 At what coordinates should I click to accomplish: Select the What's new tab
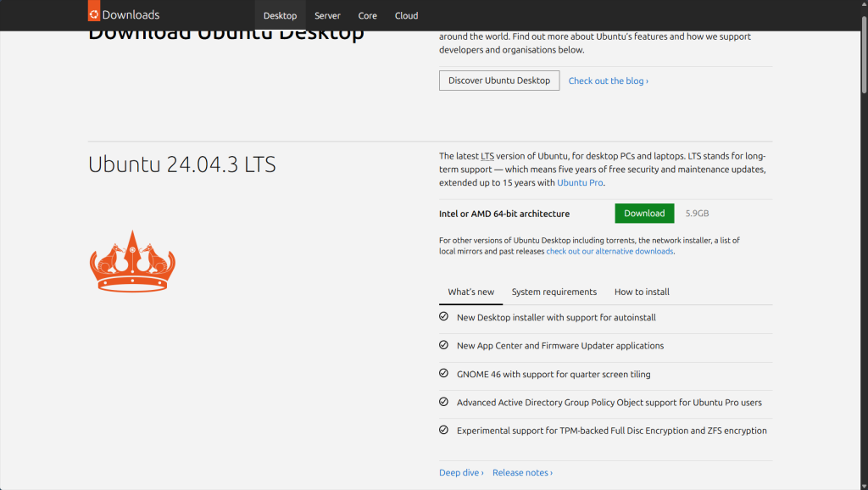470,292
